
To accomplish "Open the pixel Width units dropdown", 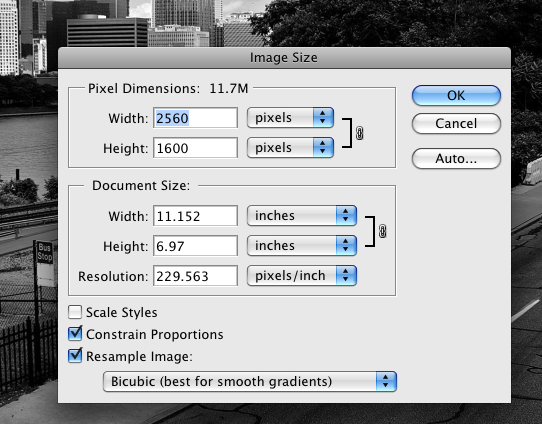I will point(290,117).
